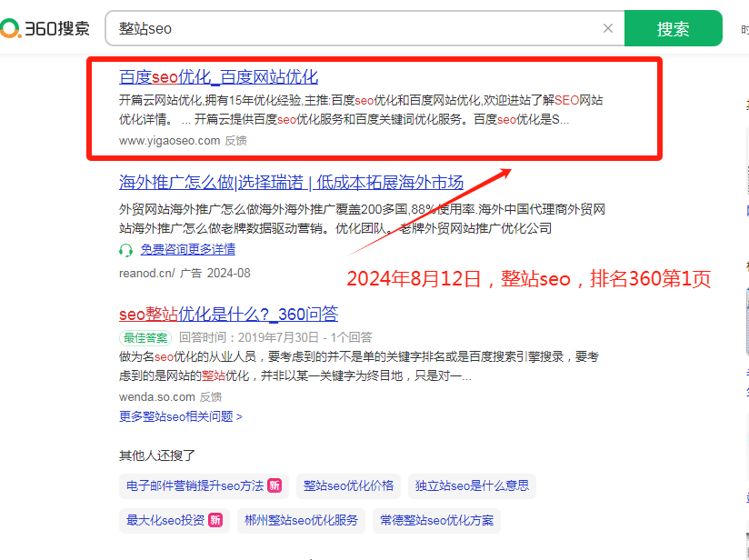Click the green 搜索 search button
The image size is (749, 560).
point(674,28)
